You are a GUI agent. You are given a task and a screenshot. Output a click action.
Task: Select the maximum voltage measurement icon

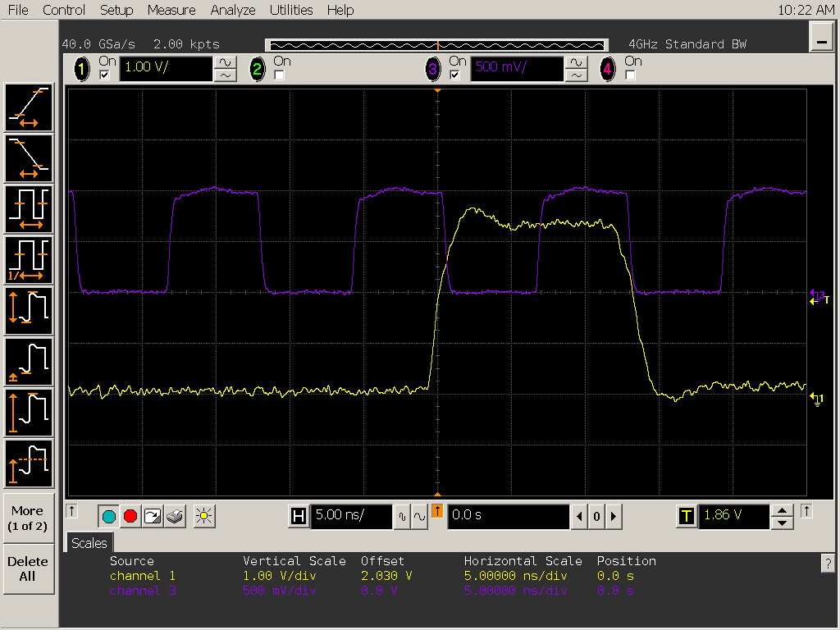[29, 413]
